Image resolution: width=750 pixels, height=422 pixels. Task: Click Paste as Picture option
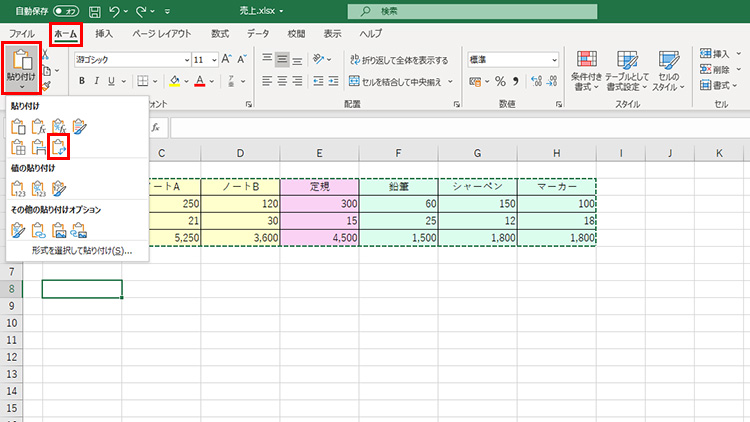[x=59, y=231]
